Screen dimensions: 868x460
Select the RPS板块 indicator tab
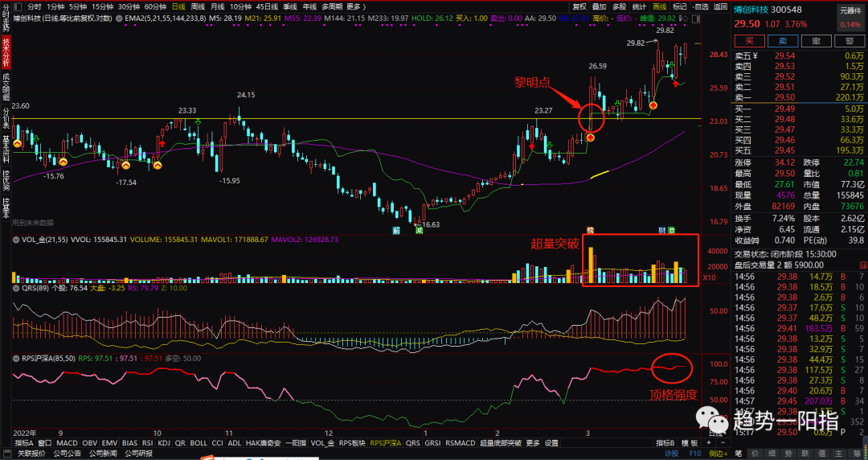pyautogui.click(x=352, y=443)
